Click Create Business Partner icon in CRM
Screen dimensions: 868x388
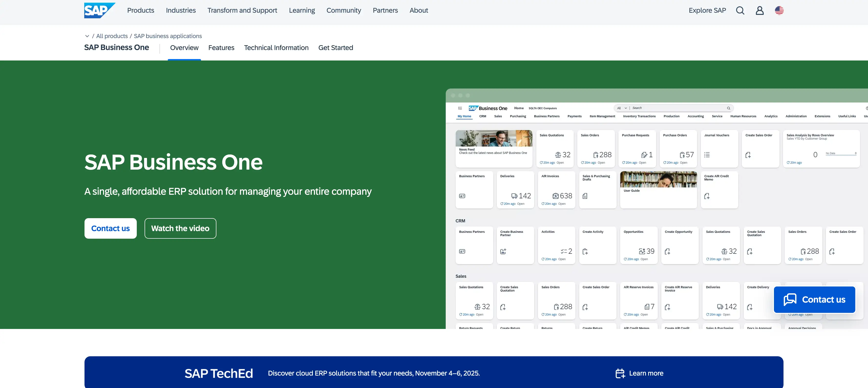(x=503, y=252)
